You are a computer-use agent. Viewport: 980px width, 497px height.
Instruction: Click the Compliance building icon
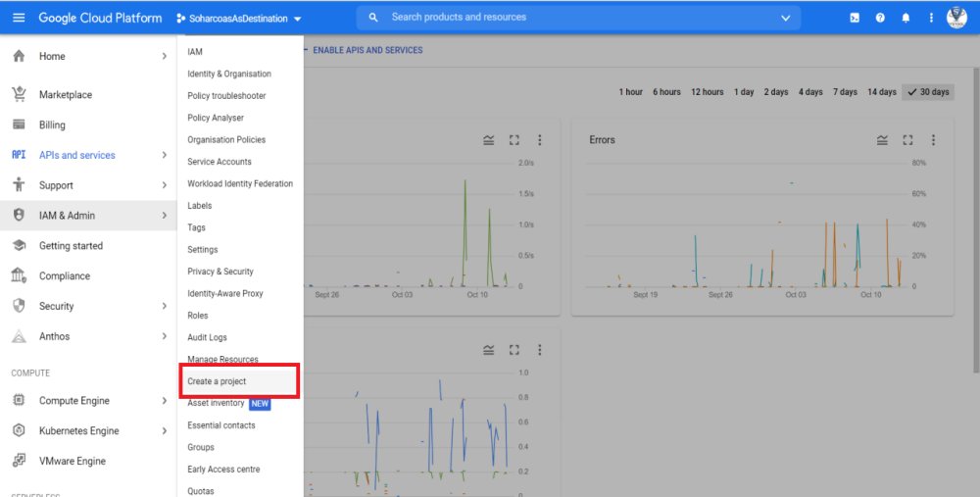point(19,275)
